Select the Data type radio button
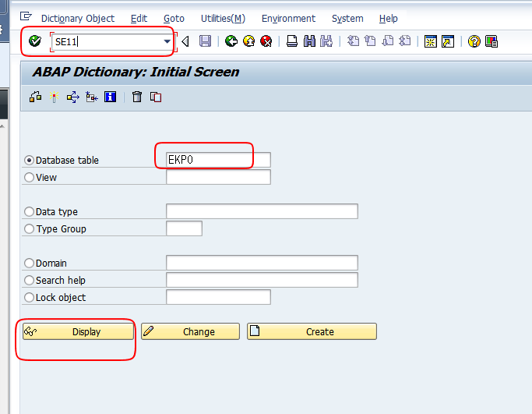 [29, 211]
